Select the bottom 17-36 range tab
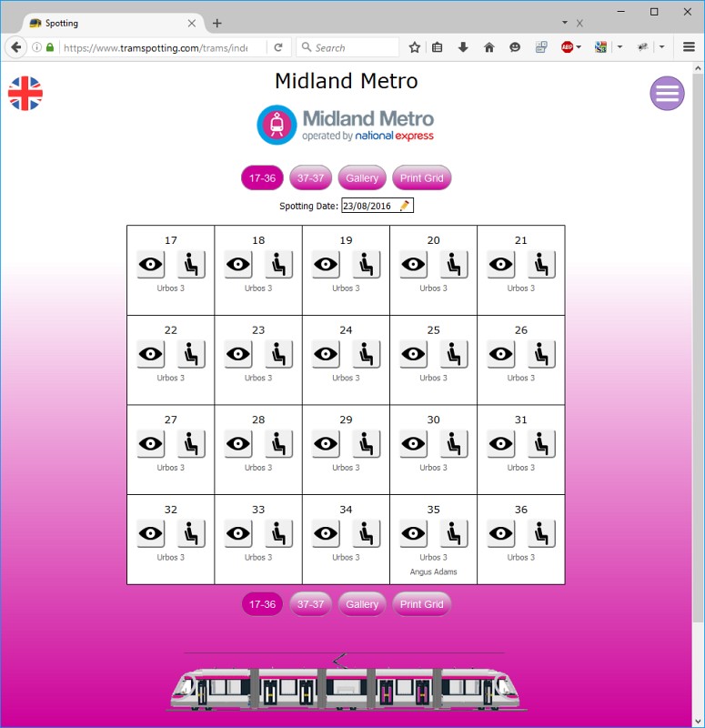The width and height of the screenshot is (705, 728). click(262, 604)
